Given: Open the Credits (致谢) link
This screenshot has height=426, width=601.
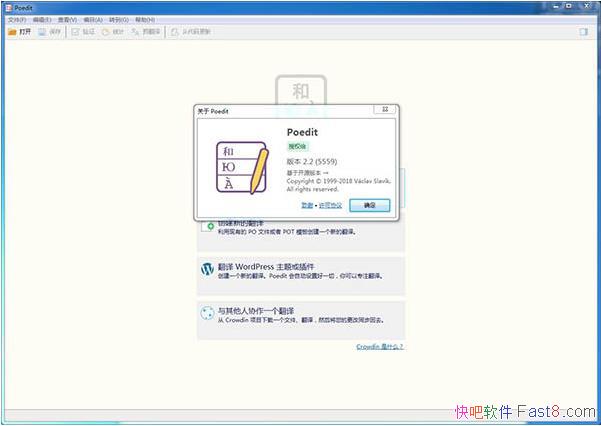Looking at the screenshot, I should pos(306,205).
